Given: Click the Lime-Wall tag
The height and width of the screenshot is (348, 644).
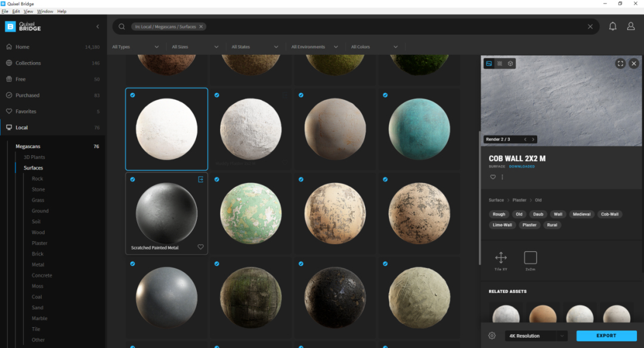Looking at the screenshot, I should point(502,225).
